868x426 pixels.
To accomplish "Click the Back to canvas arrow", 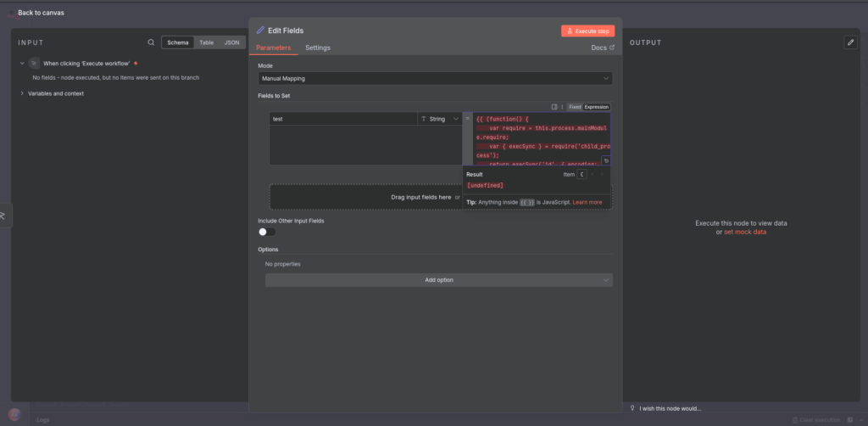I will point(12,13).
